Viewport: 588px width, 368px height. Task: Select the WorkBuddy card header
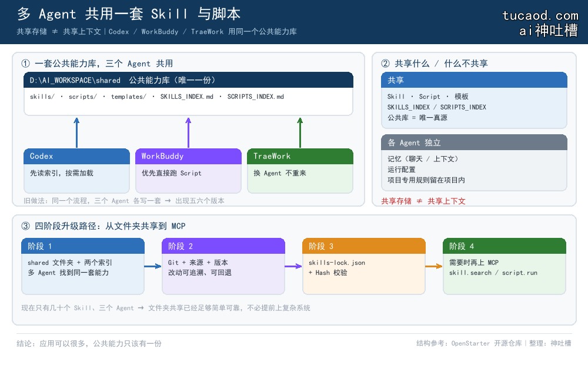click(x=188, y=156)
